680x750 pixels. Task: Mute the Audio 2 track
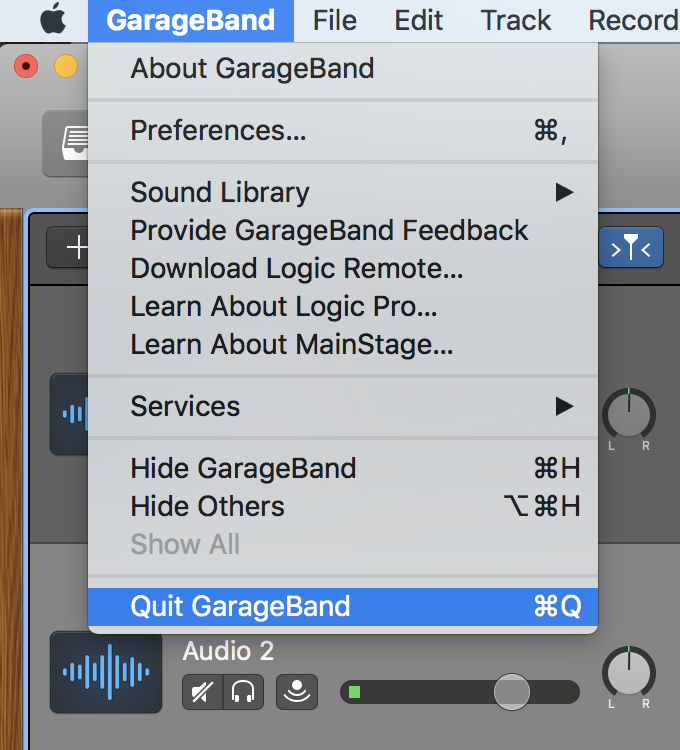203,692
